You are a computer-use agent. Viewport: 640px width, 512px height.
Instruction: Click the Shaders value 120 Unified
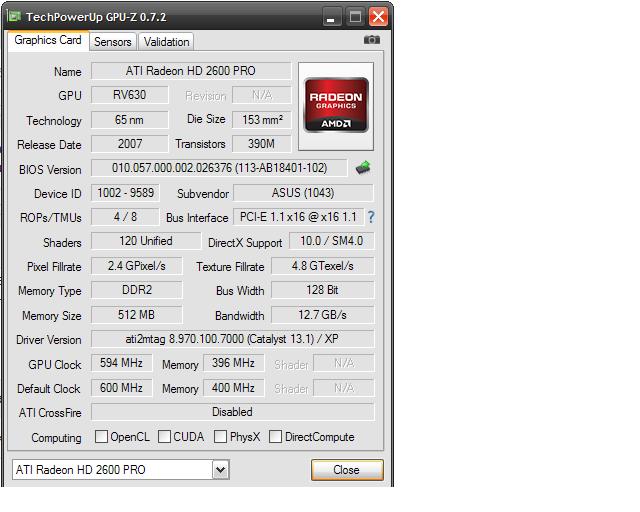(146, 241)
